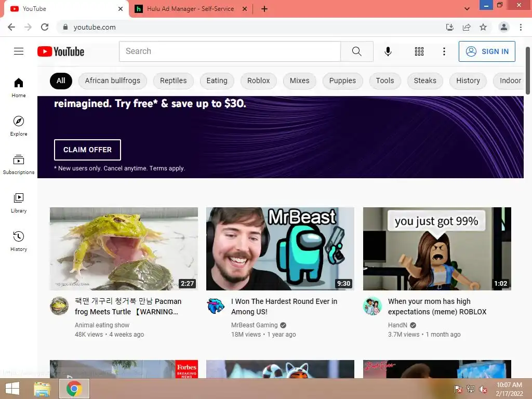Visit the MrBeast Gaming channel name
The height and width of the screenshot is (399, 532).
click(x=254, y=325)
